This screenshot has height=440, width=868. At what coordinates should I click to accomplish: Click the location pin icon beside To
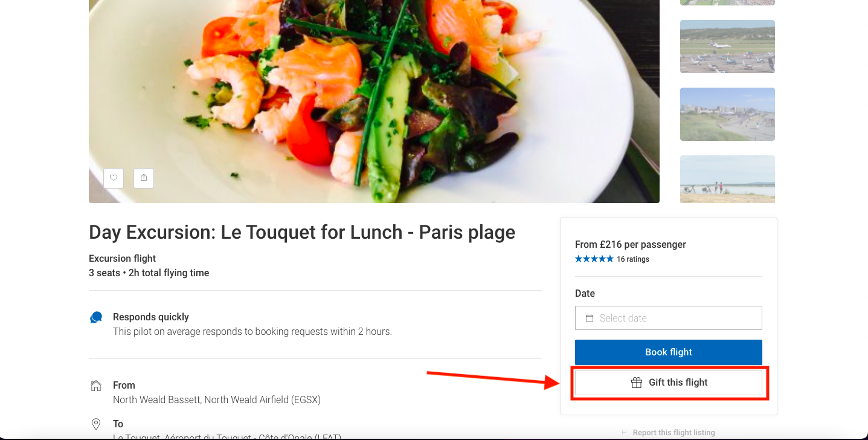tap(96, 424)
